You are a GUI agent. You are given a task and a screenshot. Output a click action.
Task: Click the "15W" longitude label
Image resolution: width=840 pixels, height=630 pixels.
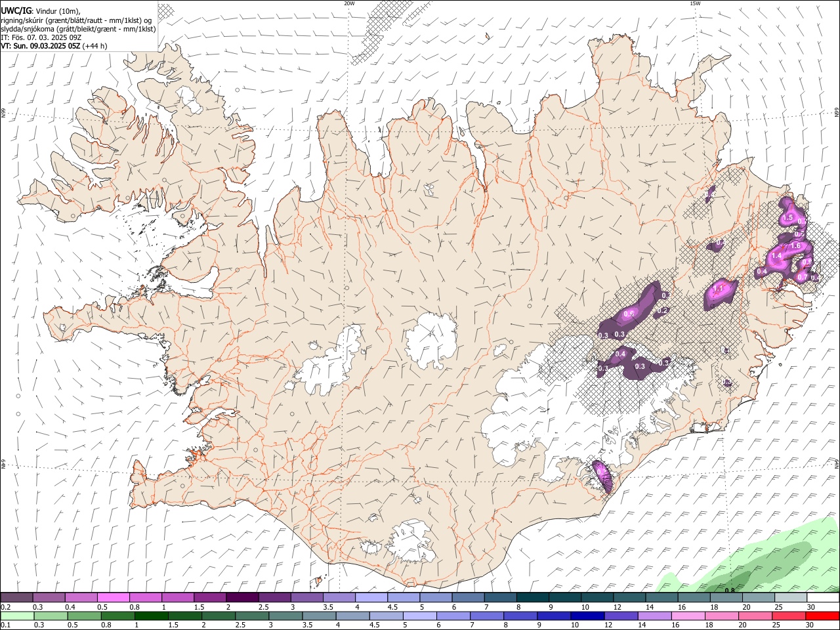click(694, 3)
